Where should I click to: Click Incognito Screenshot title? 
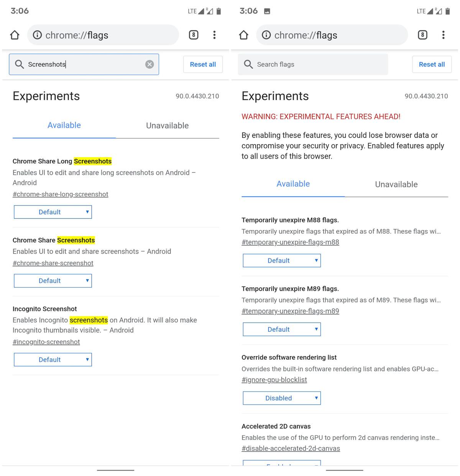click(x=44, y=309)
